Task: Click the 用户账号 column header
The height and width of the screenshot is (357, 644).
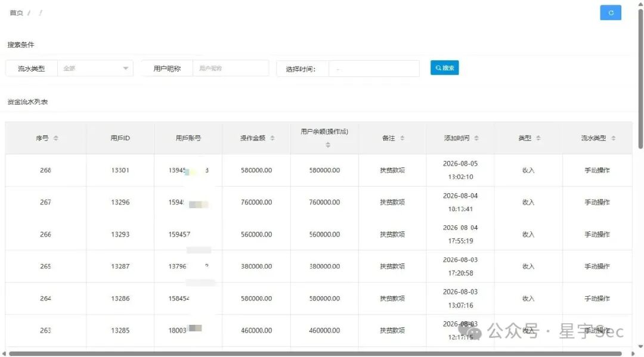Action: [188, 138]
